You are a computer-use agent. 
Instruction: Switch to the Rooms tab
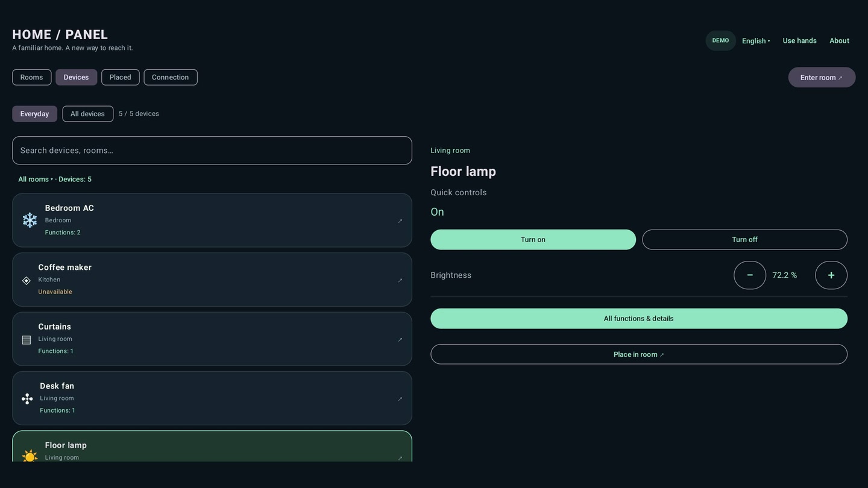(31, 77)
